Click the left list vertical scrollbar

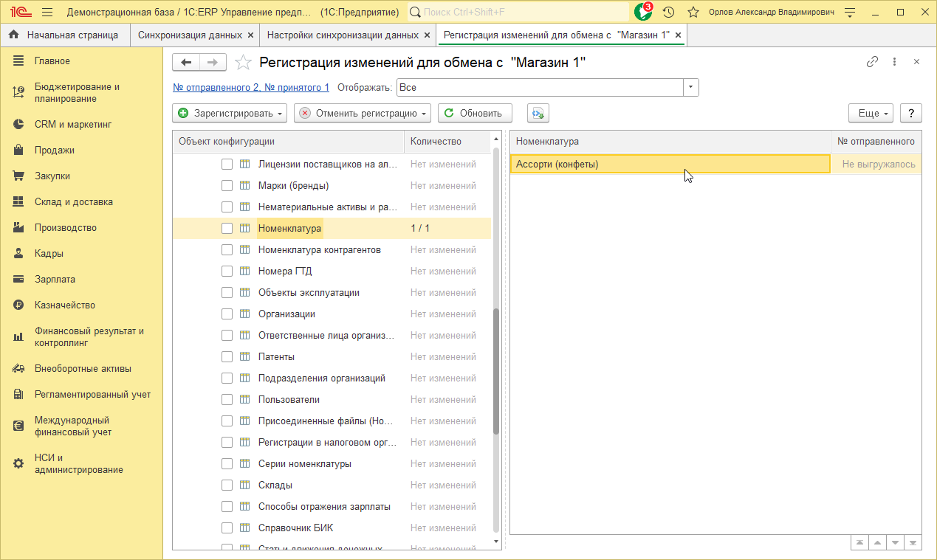click(x=496, y=369)
